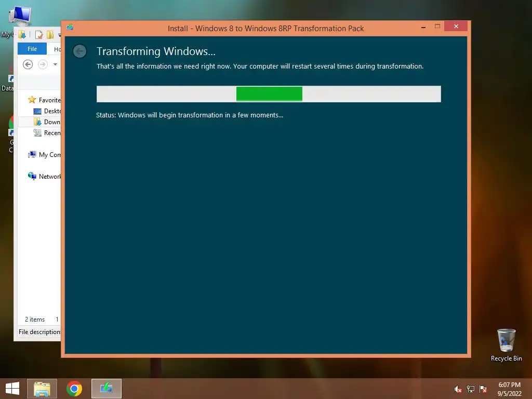Click the New folder icon in Explorer's toolbar
The height and width of the screenshot is (399, 532).
[x=50, y=35]
